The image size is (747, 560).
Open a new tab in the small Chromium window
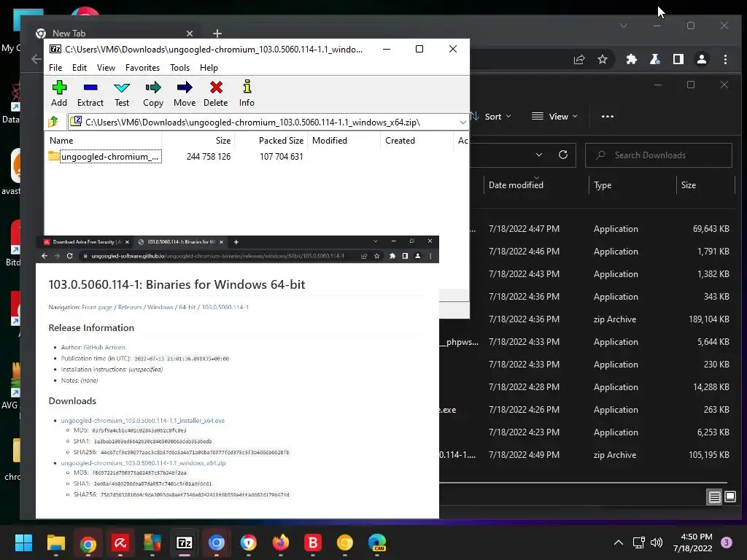[236, 242]
